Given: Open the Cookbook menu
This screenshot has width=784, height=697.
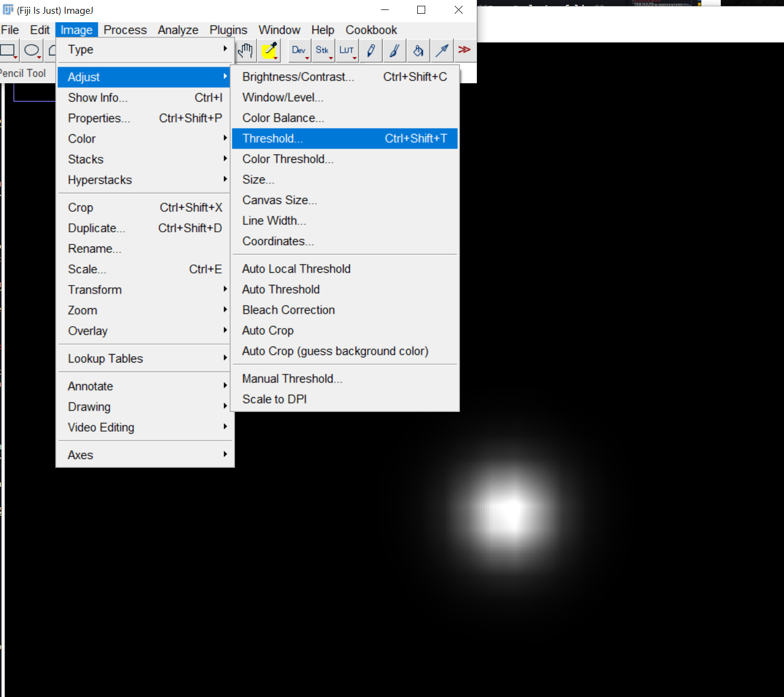Looking at the screenshot, I should pos(371,30).
